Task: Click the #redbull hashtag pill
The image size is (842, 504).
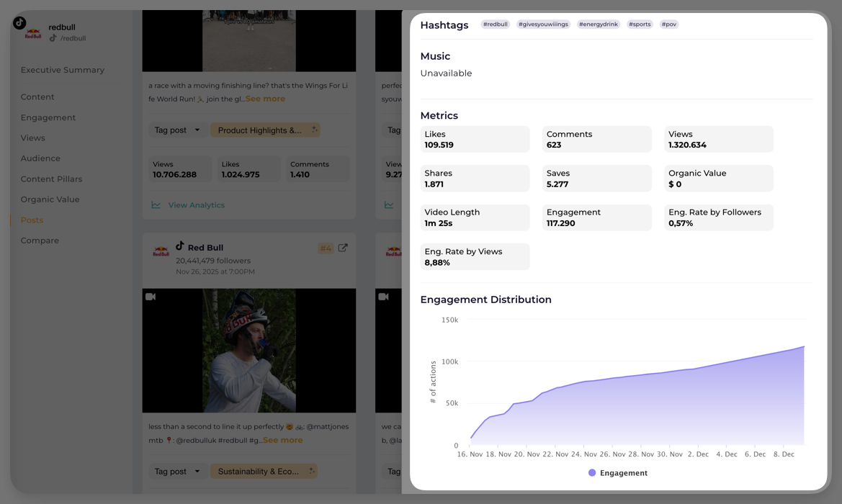Action: (x=495, y=24)
